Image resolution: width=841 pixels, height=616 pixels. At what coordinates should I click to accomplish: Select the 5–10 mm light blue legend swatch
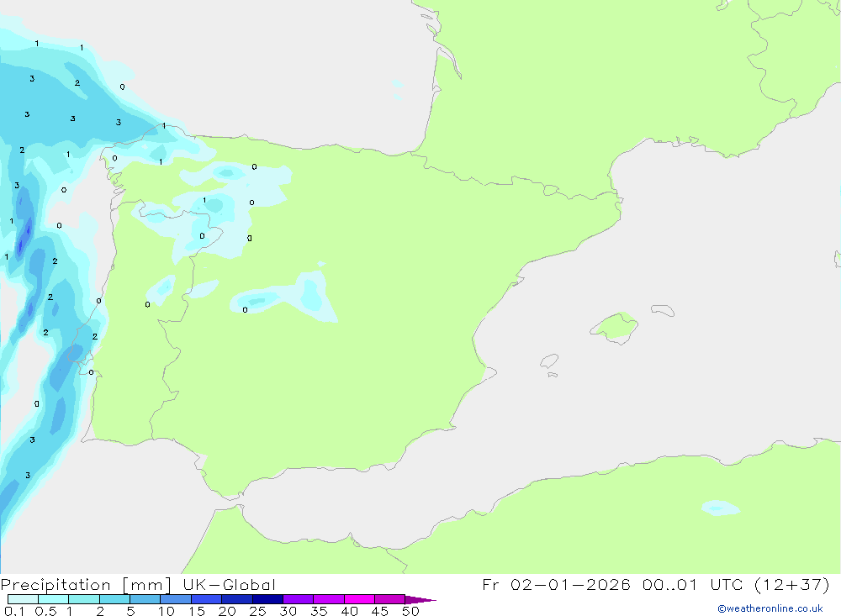pos(145,599)
